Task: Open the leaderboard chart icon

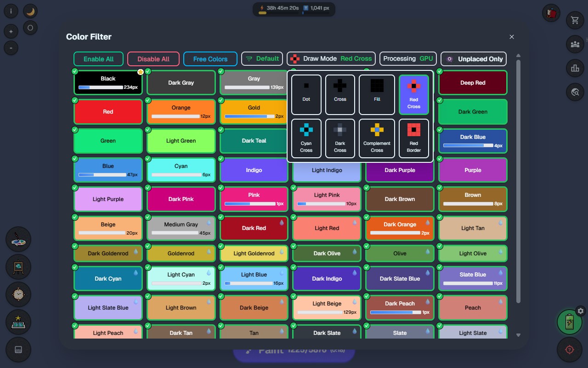Action: [575, 68]
